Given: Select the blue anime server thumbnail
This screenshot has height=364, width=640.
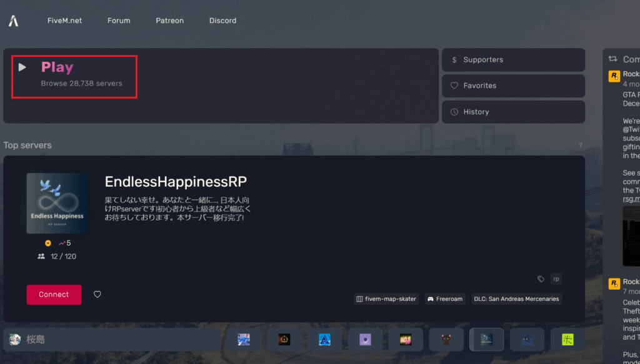Looking at the screenshot, I should (244, 340).
